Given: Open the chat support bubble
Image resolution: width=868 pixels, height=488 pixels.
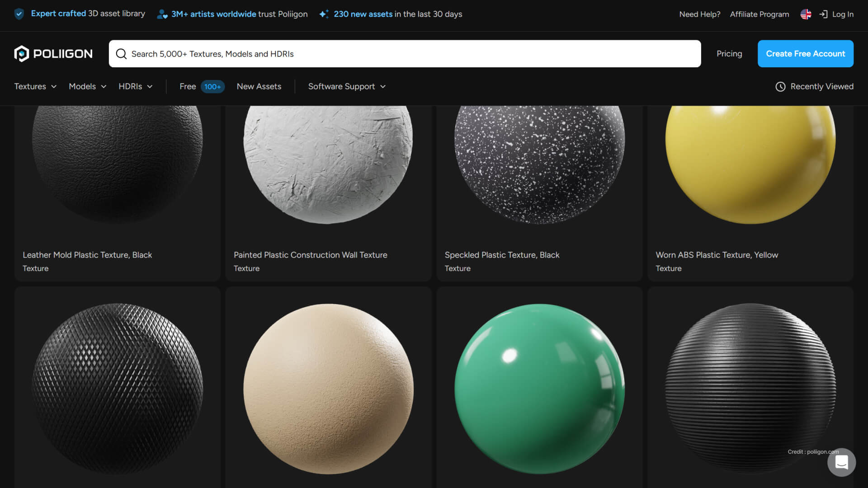Looking at the screenshot, I should [841, 462].
